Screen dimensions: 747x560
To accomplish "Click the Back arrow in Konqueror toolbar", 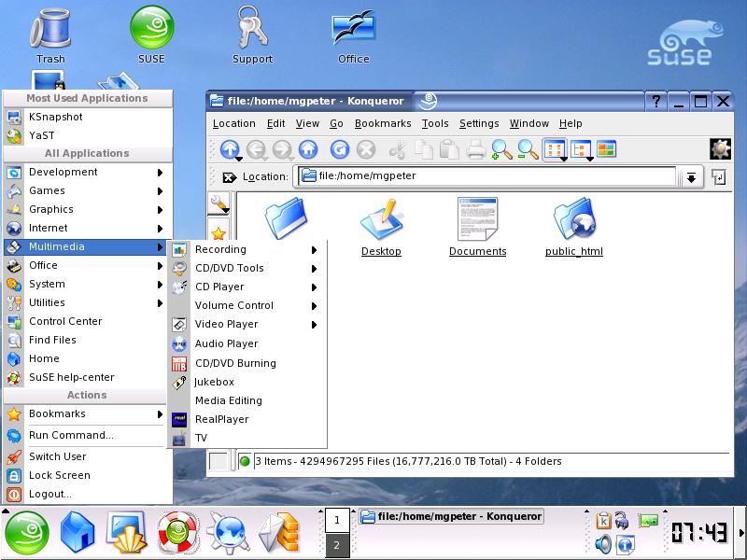I will [257, 149].
